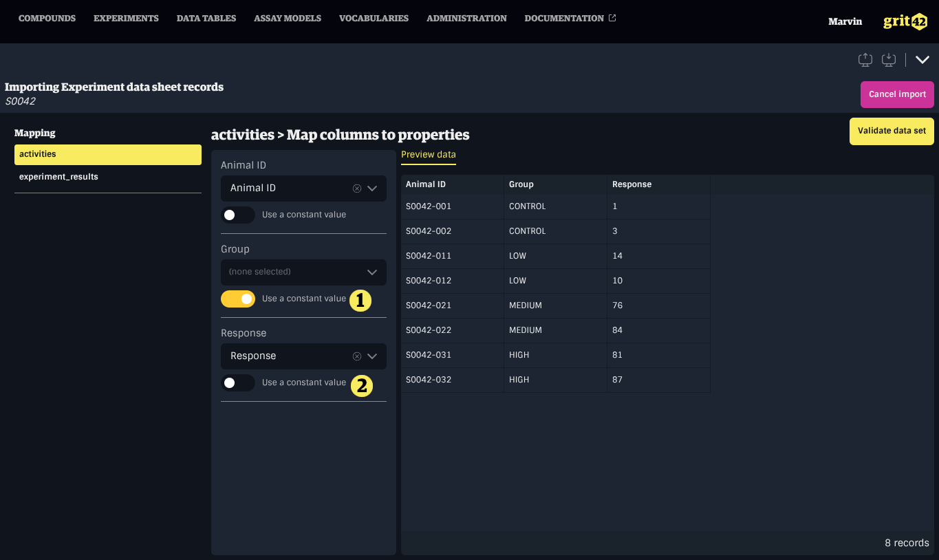Click the 8 records count
Image resolution: width=939 pixels, height=560 pixels.
(x=907, y=543)
